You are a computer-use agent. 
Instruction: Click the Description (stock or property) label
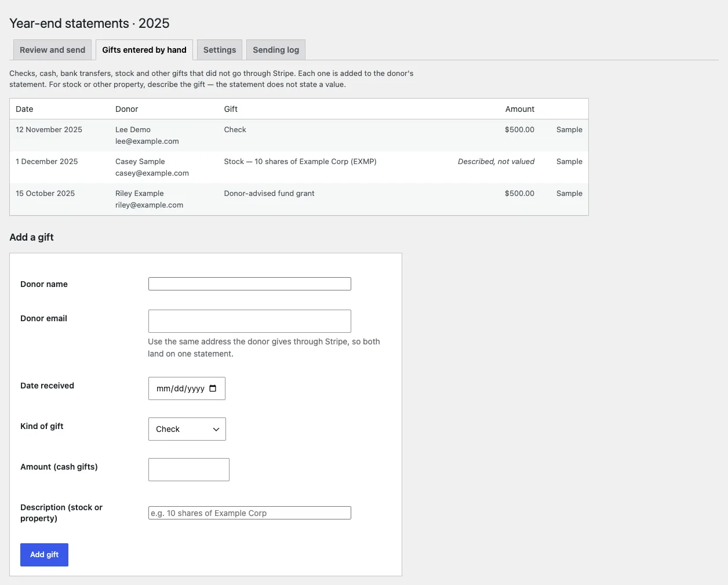(61, 513)
